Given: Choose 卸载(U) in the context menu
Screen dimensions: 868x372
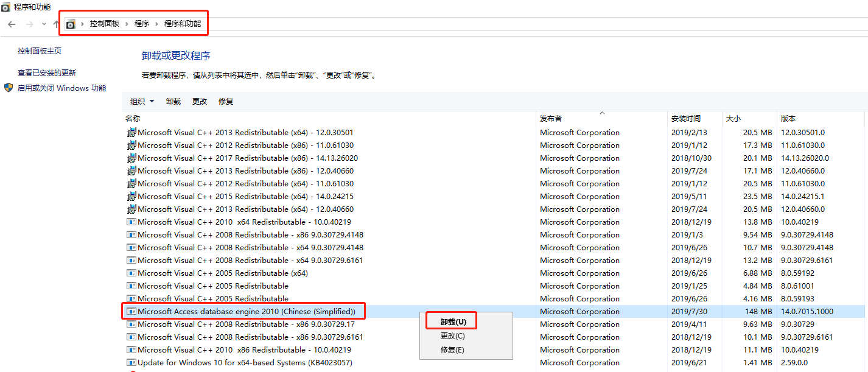Looking at the screenshot, I should tap(453, 322).
